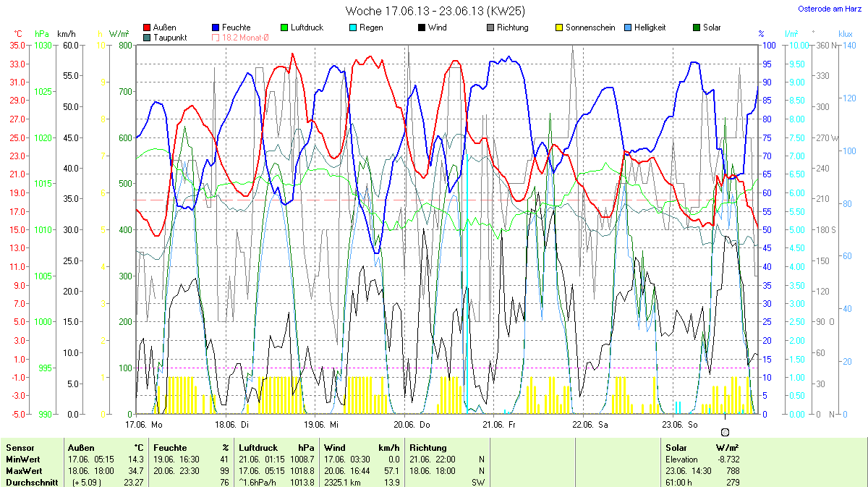Select the green Luftdruck legend swatch
The height and width of the screenshot is (487, 868).
point(284,28)
